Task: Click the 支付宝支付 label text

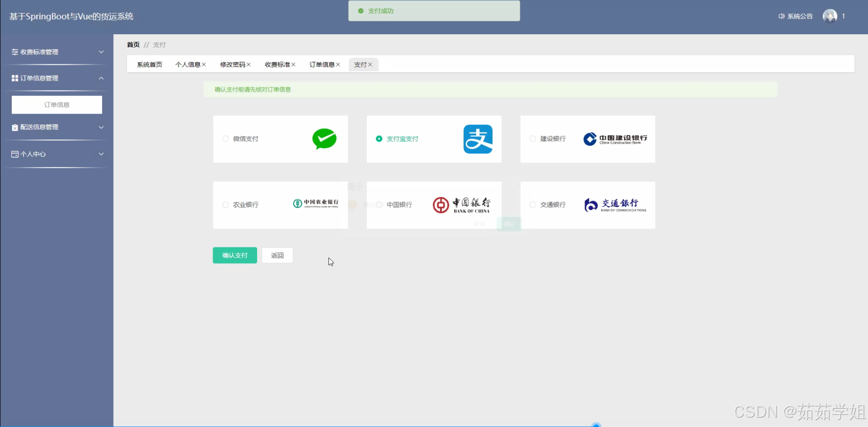Action: pyautogui.click(x=403, y=139)
